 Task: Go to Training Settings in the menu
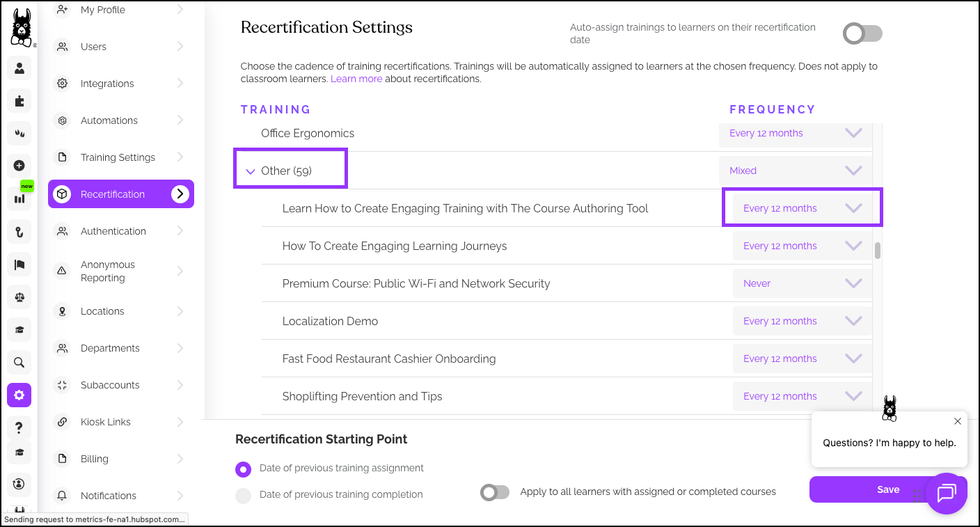tap(118, 157)
